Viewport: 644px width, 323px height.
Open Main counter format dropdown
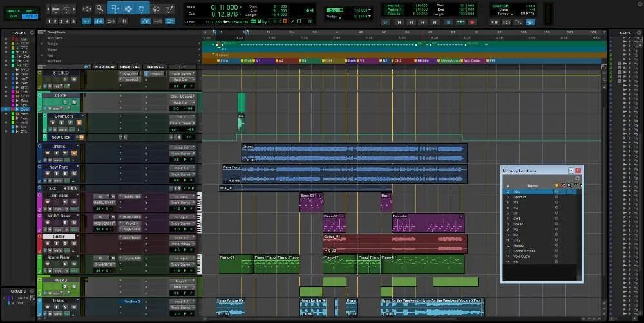point(241,7)
